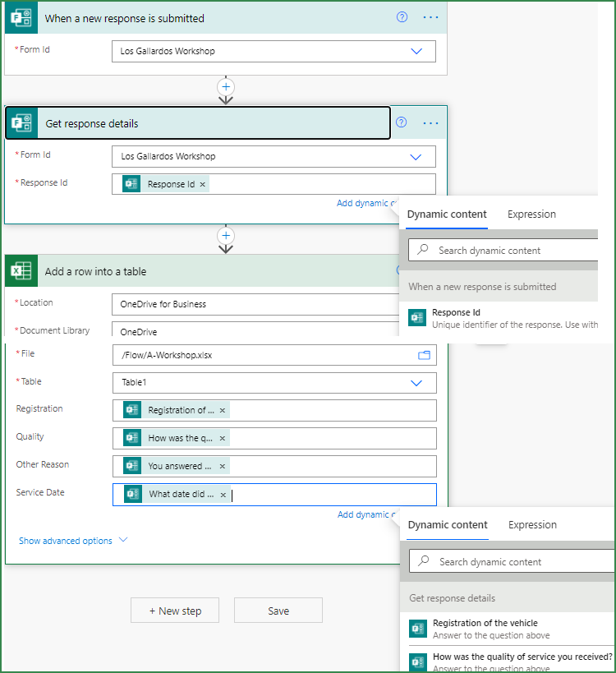
Task: Click the 'Registration of ...' token chip
Action: [x=176, y=410]
